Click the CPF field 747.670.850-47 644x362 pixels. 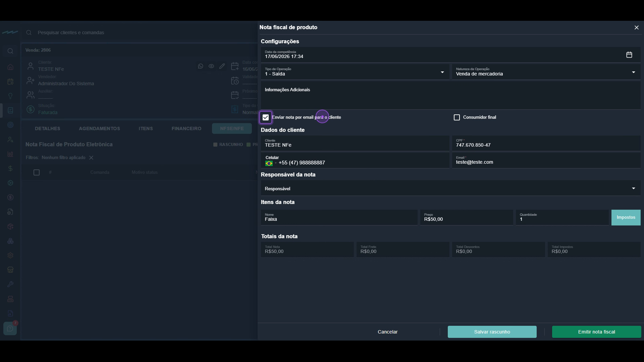click(546, 143)
